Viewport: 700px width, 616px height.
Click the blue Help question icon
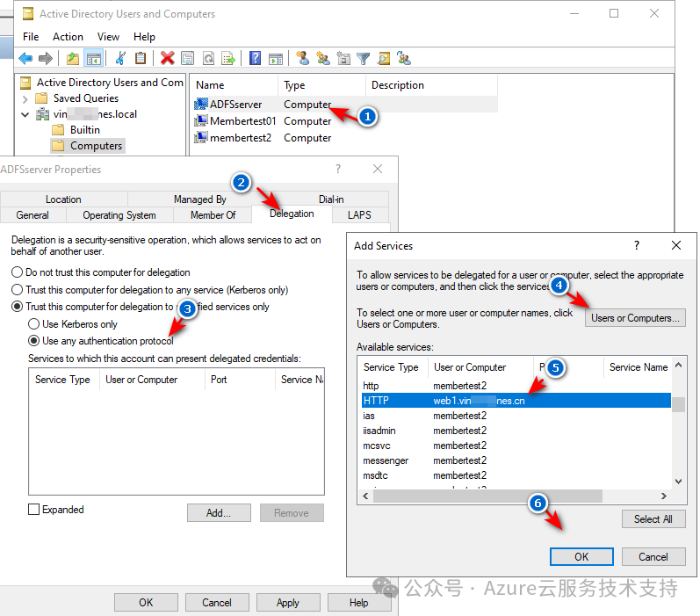click(x=255, y=58)
